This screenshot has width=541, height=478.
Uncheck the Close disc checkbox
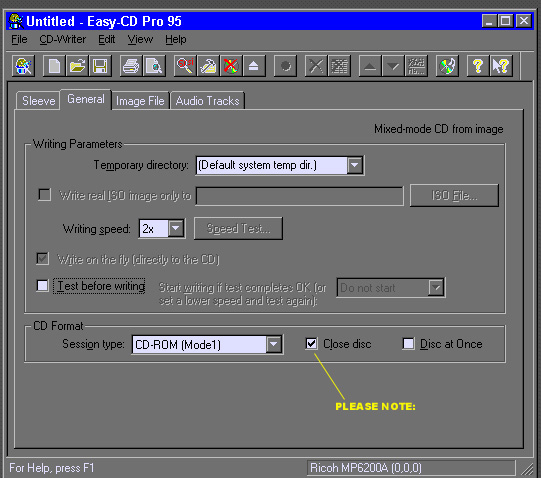point(311,343)
